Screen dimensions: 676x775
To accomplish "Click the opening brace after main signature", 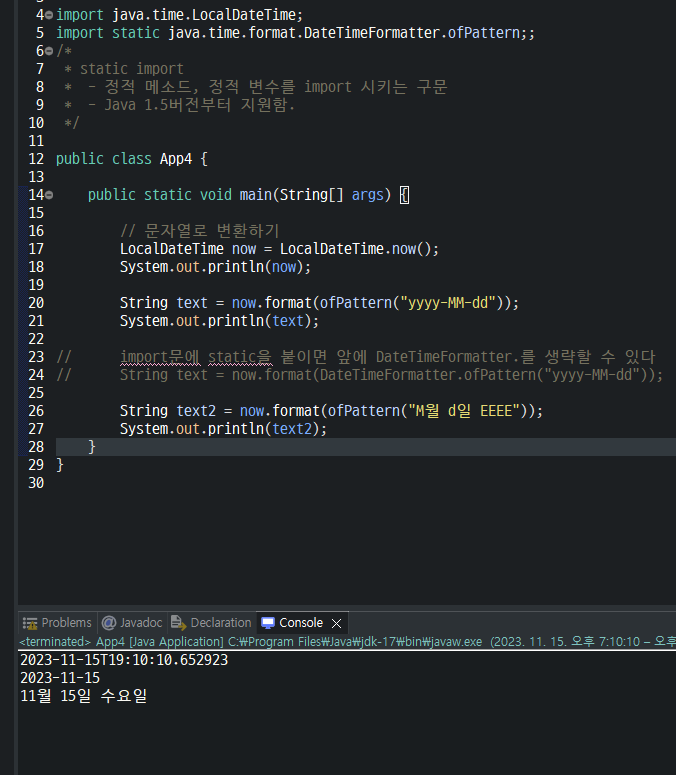I will [404, 195].
